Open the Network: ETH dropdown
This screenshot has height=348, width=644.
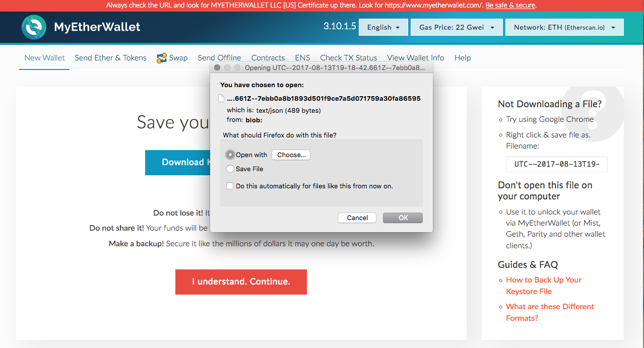[564, 27]
